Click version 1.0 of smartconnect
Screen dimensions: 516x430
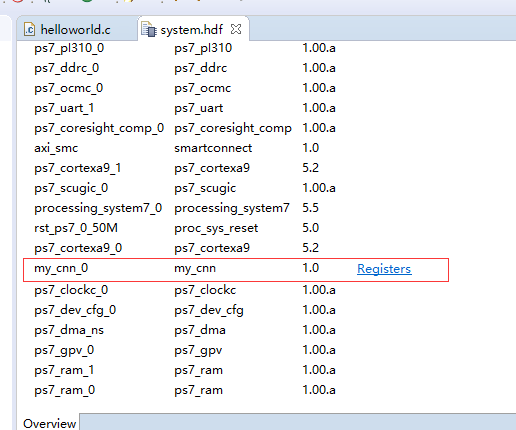click(311, 148)
